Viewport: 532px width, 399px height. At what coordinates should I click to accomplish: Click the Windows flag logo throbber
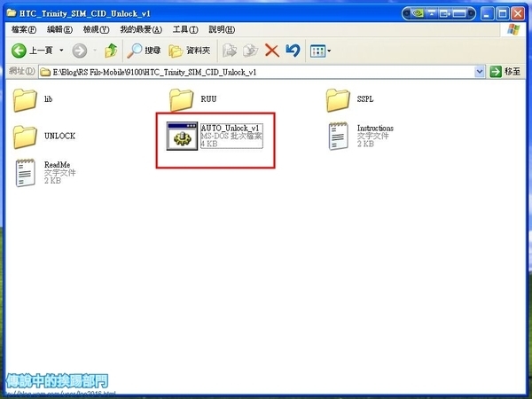click(513, 29)
